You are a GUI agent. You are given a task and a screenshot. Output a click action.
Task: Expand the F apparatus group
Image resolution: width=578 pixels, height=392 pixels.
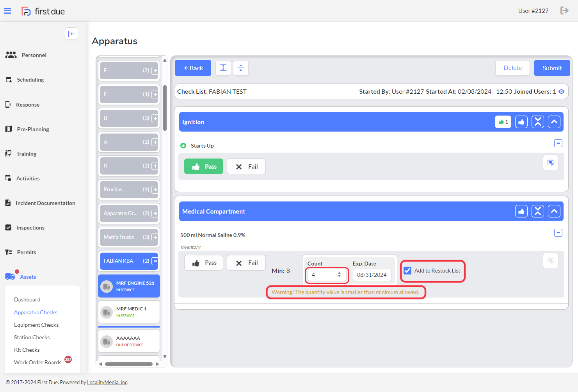click(x=155, y=71)
